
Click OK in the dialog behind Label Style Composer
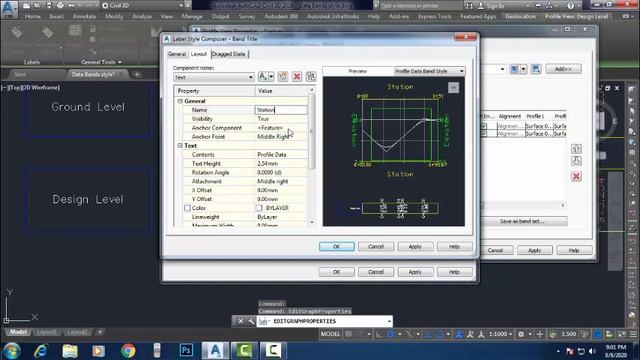point(336,272)
